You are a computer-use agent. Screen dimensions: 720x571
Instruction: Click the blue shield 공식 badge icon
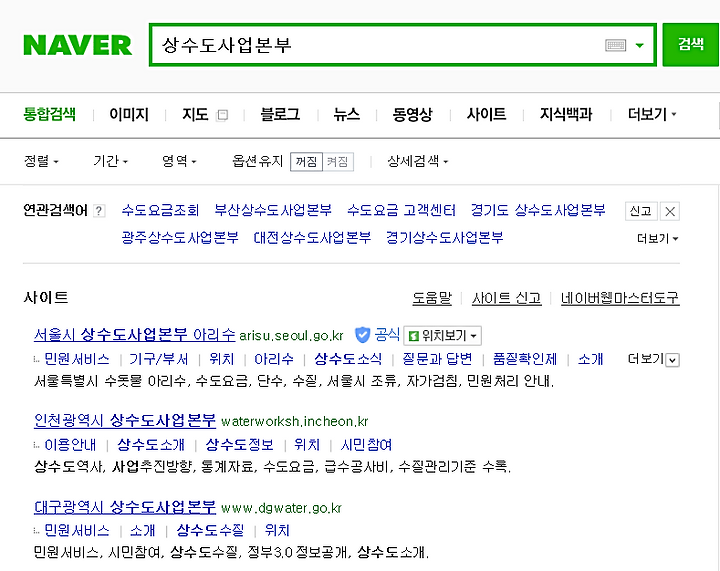(x=363, y=335)
